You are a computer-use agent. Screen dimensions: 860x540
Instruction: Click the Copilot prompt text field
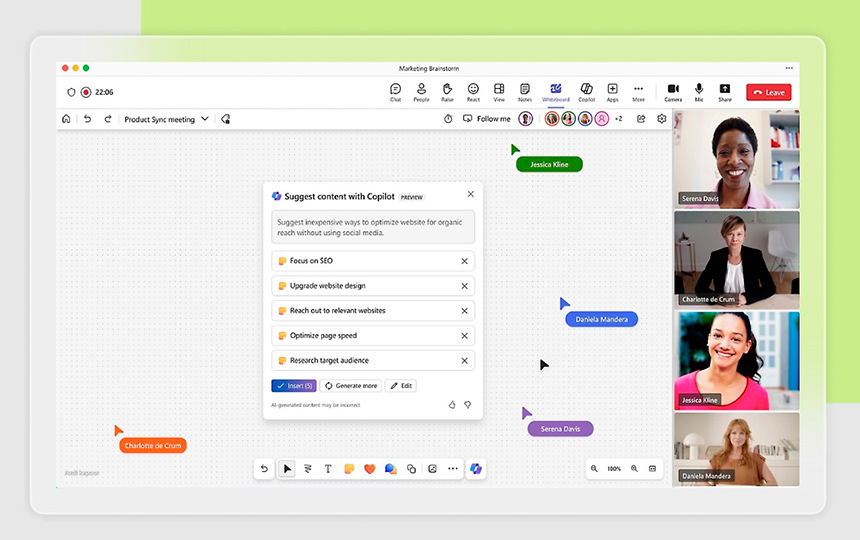click(x=373, y=227)
